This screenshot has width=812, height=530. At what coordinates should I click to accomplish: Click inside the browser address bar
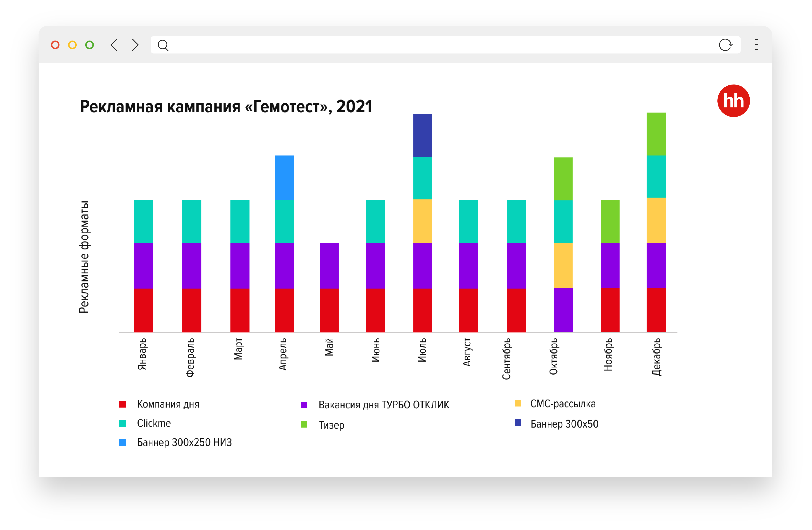pos(445,45)
